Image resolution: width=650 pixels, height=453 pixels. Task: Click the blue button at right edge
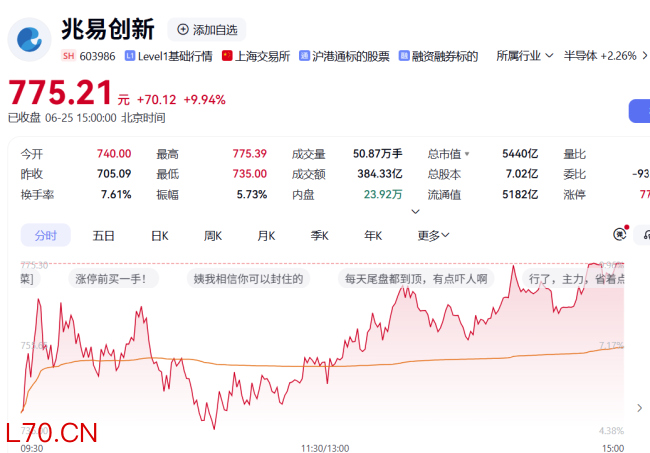639,111
